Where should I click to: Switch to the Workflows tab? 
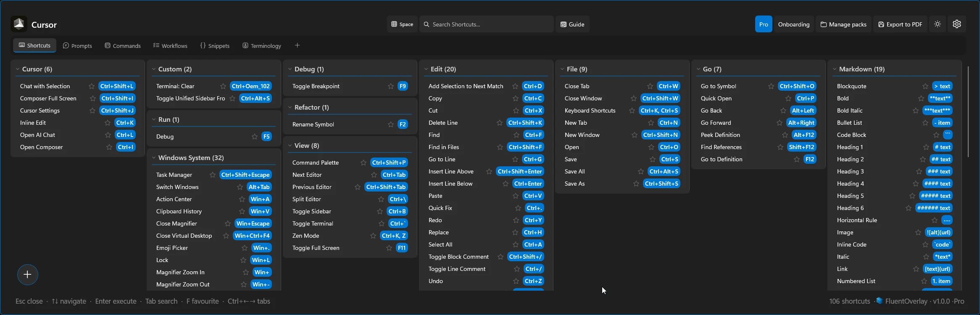pyautogui.click(x=170, y=46)
